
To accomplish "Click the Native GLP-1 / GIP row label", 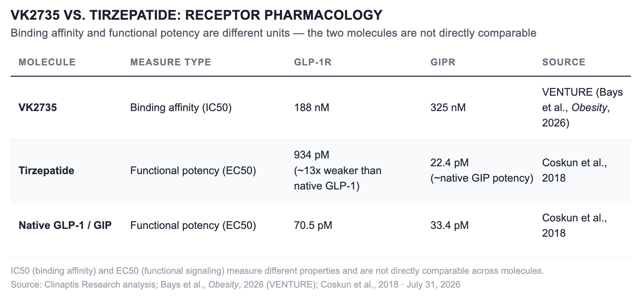I will [65, 225].
